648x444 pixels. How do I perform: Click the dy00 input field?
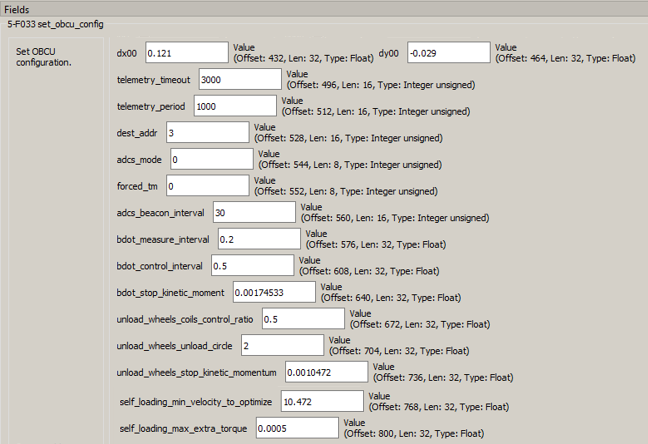pyautogui.click(x=448, y=53)
